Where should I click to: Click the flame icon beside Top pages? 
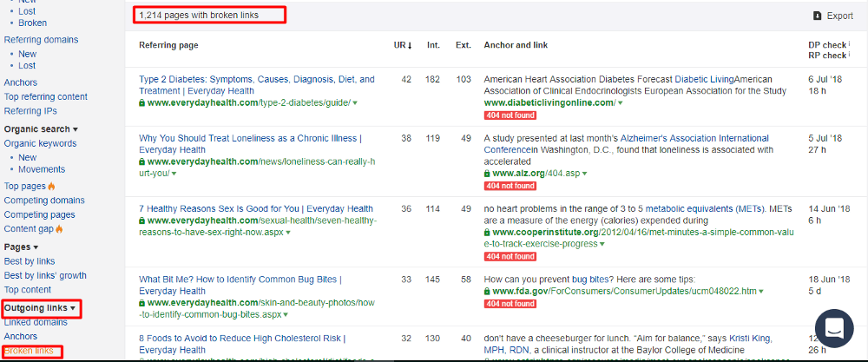pos(51,186)
